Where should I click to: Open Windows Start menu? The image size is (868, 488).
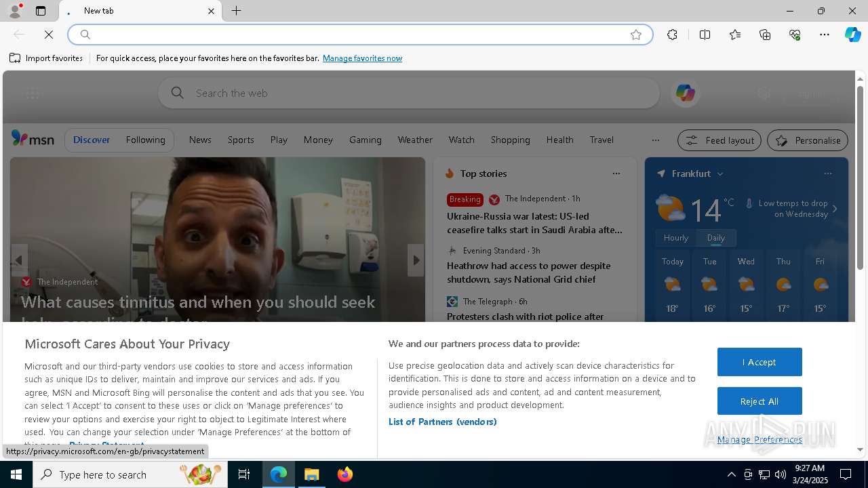click(x=16, y=474)
